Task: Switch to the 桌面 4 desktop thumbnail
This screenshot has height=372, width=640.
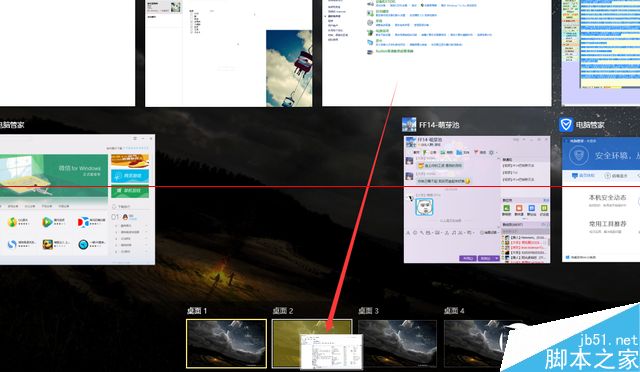Action: click(482, 343)
